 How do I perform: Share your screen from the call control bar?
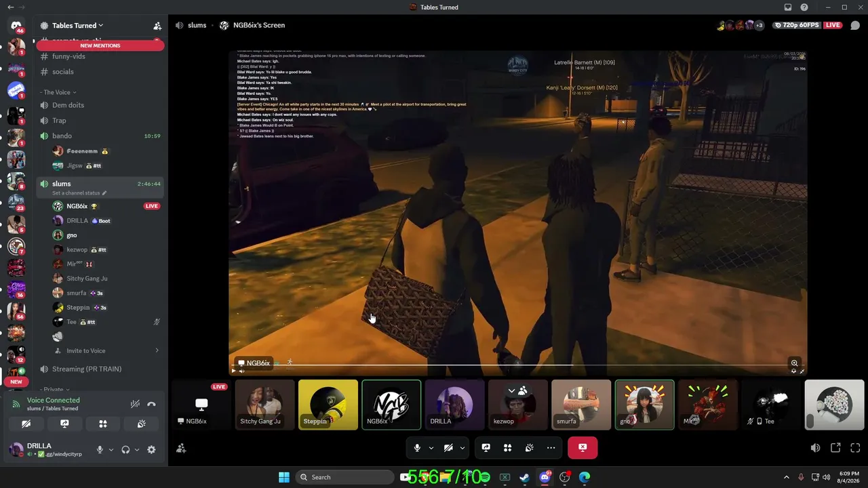486,447
